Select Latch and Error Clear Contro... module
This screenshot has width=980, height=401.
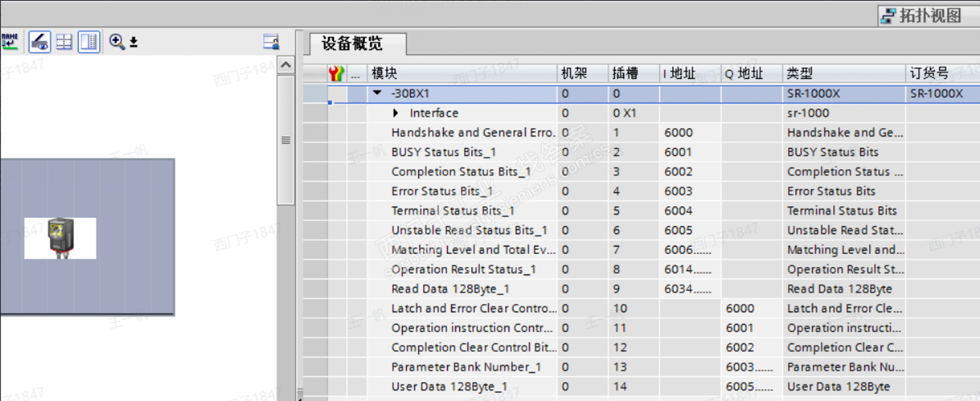pyautogui.click(x=473, y=308)
